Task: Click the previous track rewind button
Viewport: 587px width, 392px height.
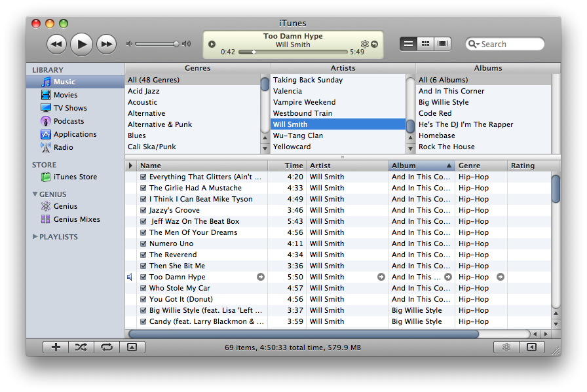Action: [x=56, y=44]
